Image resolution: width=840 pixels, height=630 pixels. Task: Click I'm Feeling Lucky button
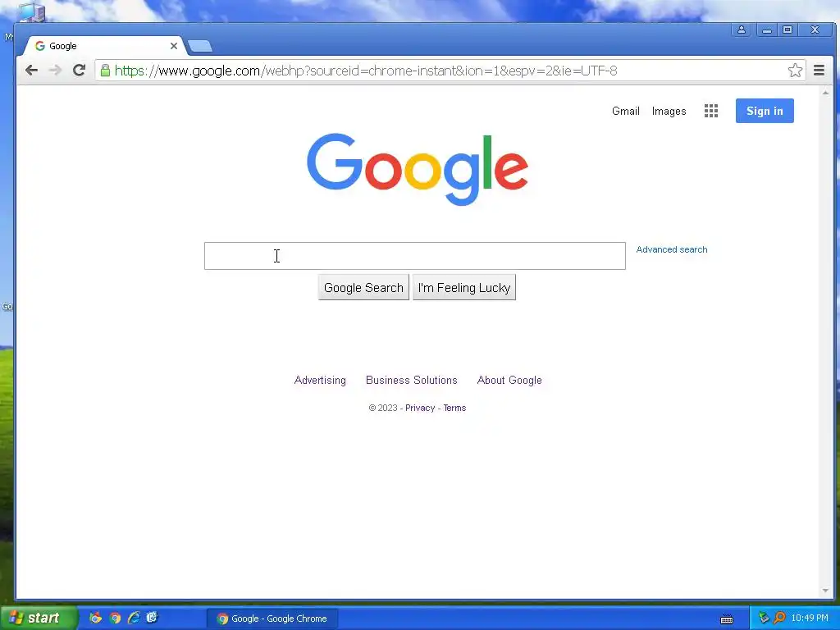point(464,288)
